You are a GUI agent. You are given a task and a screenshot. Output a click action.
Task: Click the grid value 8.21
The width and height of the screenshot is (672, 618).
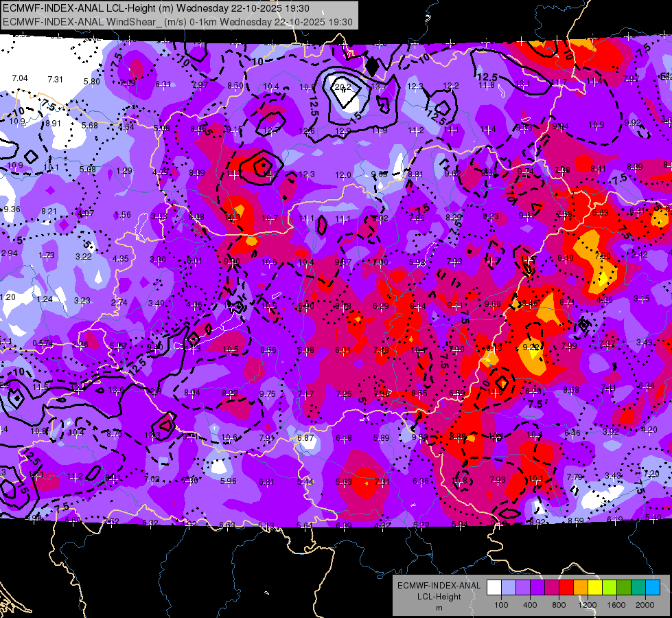(x=49, y=211)
